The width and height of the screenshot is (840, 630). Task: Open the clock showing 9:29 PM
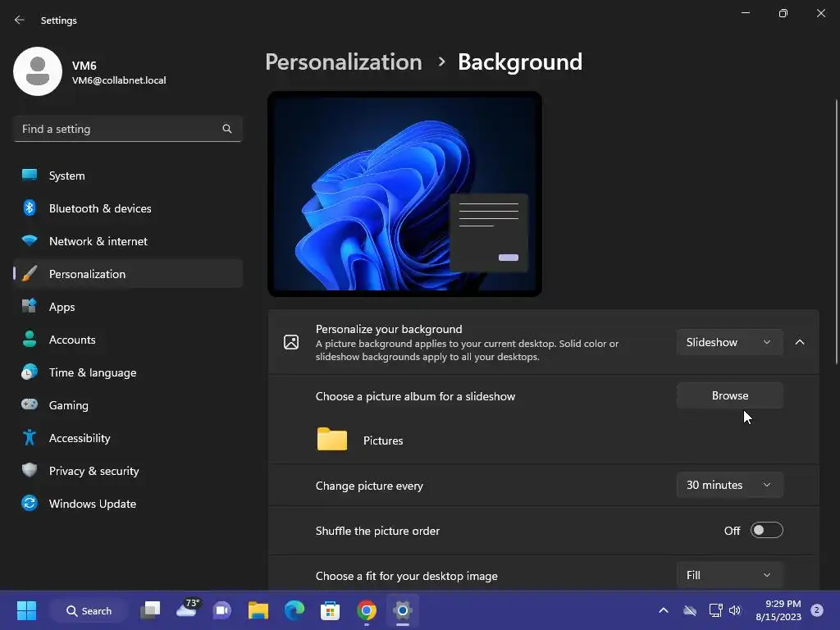click(779, 610)
